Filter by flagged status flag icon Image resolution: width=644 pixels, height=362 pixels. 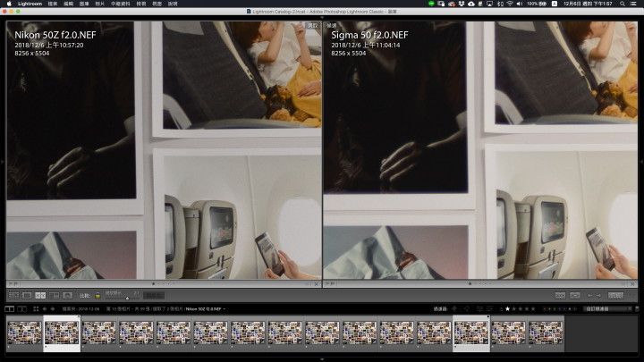(453, 308)
